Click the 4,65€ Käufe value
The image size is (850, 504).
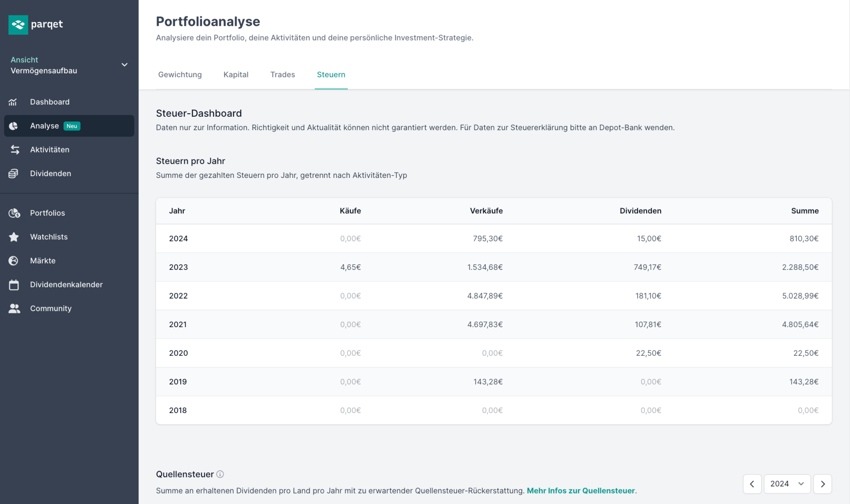coord(350,267)
